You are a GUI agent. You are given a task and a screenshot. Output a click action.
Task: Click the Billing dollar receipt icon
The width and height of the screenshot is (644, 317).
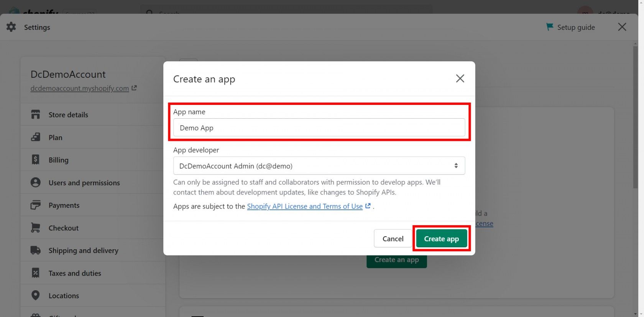click(x=35, y=160)
